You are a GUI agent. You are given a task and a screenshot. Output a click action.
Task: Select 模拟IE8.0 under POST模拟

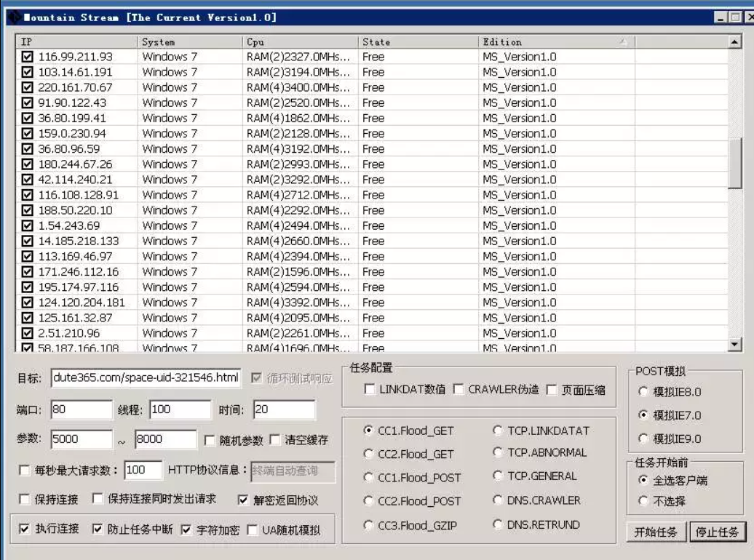tap(643, 391)
